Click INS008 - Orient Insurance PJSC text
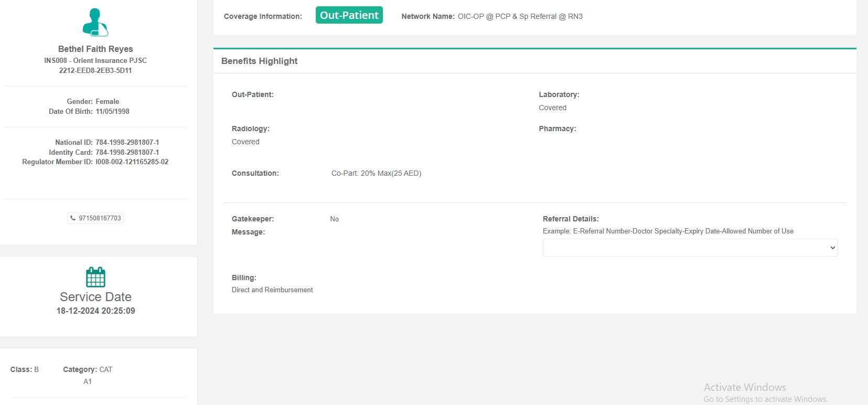Screen dimensions: 868x405 pyautogui.click(x=95, y=60)
